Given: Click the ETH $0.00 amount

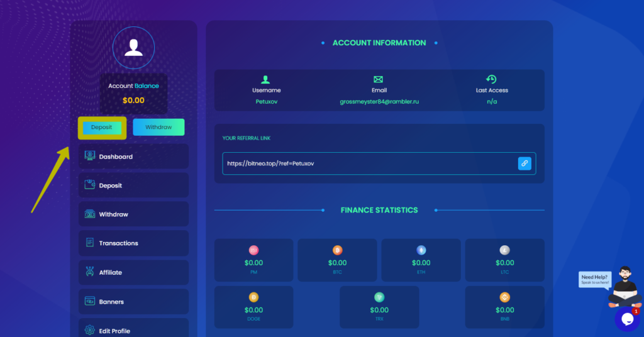Looking at the screenshot, I should 421,263.
